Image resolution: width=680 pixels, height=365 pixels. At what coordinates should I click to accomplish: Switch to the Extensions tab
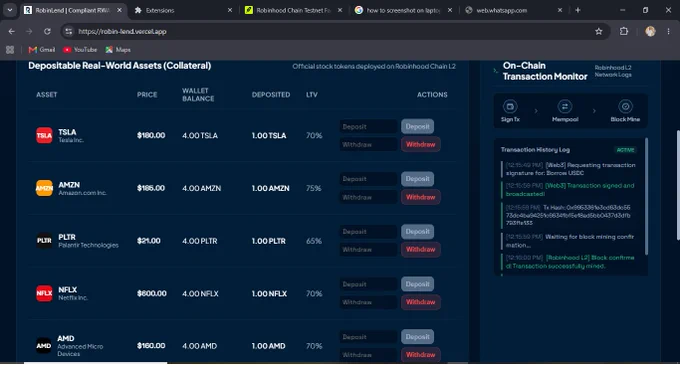(x=183, y=10)
